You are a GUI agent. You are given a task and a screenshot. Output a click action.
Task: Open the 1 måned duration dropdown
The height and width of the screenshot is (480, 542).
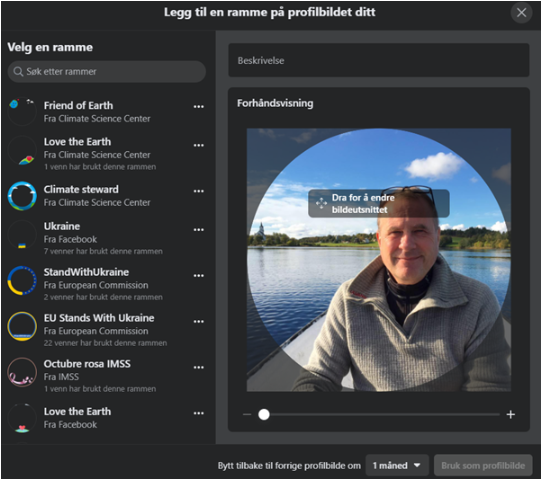point(397,465)
